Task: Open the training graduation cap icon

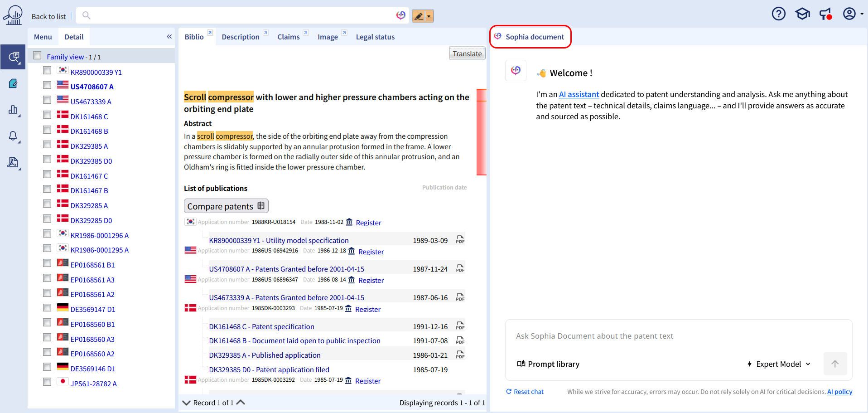Action: (802, 14)
